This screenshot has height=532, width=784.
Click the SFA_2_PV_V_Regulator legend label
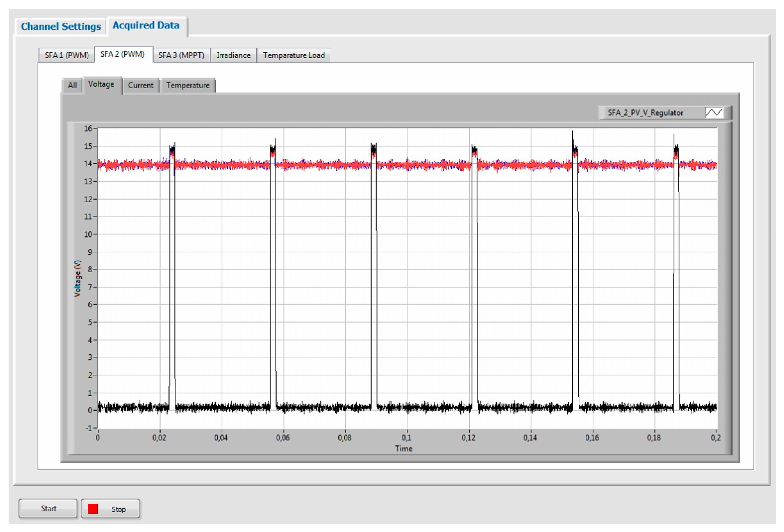pyautogui.click(x=645, y=112)
